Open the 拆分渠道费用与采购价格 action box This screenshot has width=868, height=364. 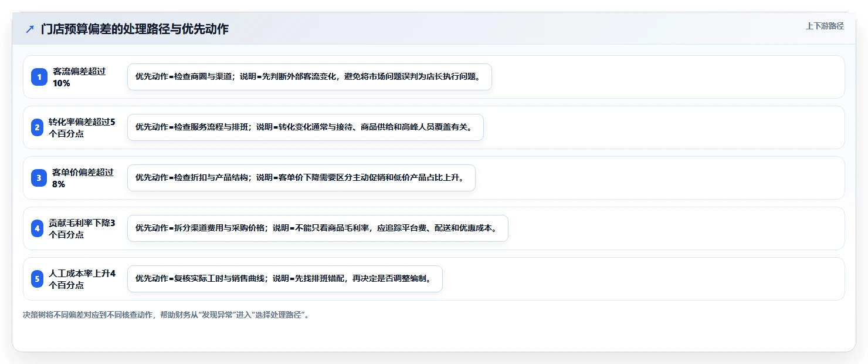click(x=317, y=228)
